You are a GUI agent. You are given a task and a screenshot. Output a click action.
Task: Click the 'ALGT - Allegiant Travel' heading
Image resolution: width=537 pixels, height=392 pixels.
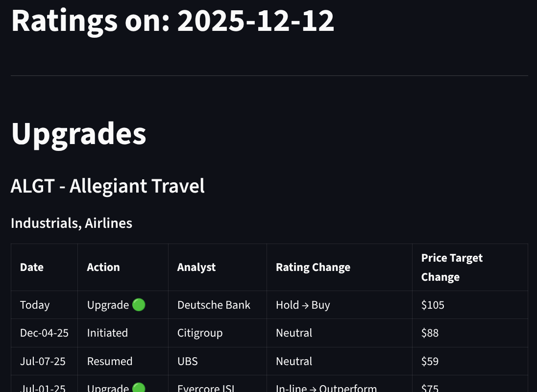[x=108, y=186]
